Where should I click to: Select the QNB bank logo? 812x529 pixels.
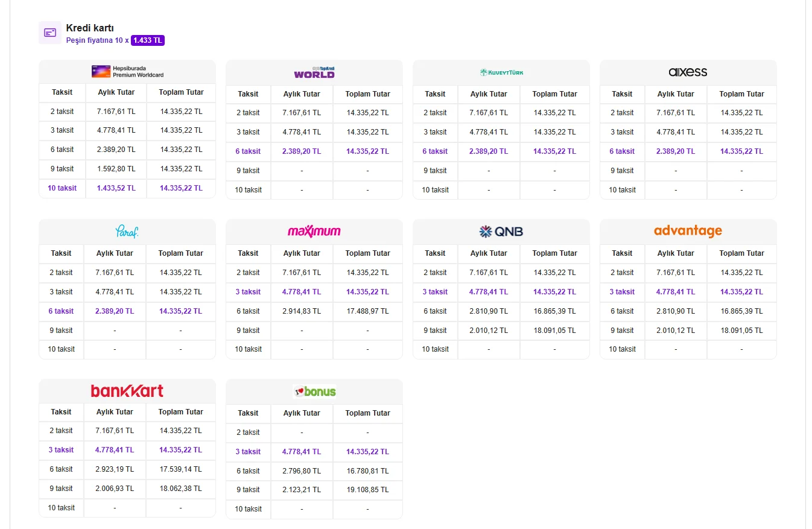[501, 232]
